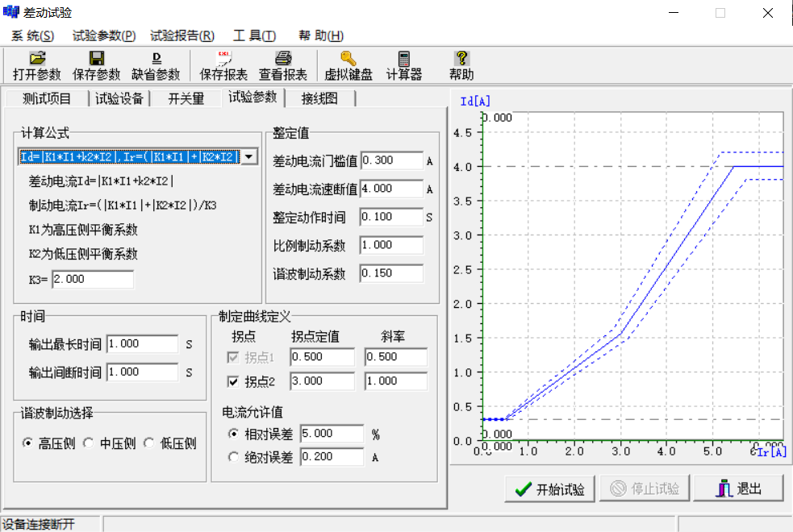Choose 绝对误差 current tolerance mode
The width and height of the screenshot is (793, 532).
click(235, 456)
